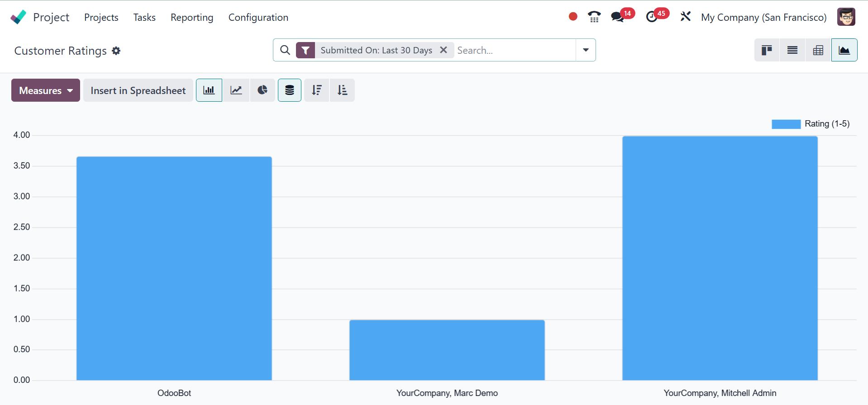Viewport: 868px width, 405px height.
Task: Sort bars in descending order
Action: (x=317, y=90)
